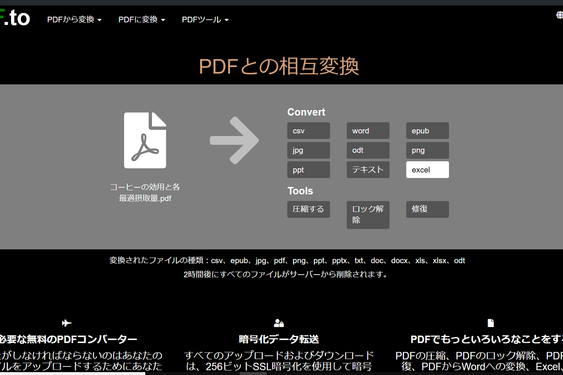Click the PDFでもっといろいろなこと heading
The image size is (563, 375).
click(x=487, y=339)
